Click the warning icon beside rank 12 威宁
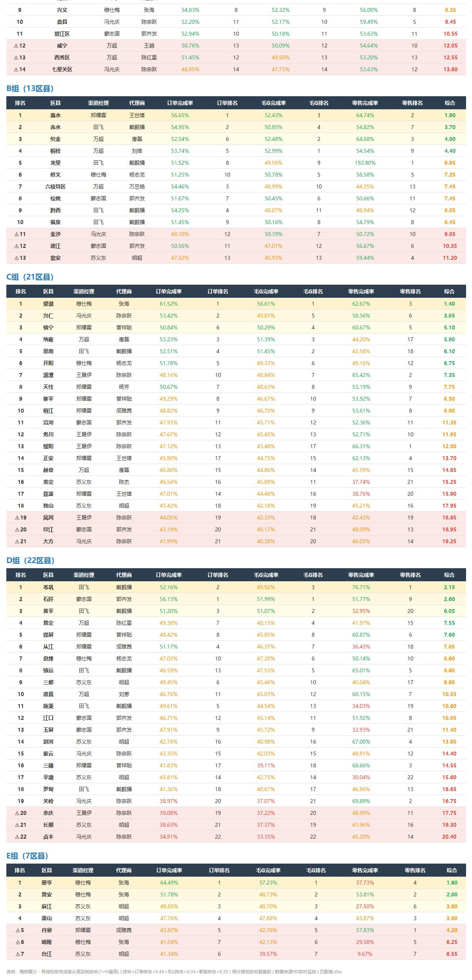472x980 pixels. click(x=16, y=46)
